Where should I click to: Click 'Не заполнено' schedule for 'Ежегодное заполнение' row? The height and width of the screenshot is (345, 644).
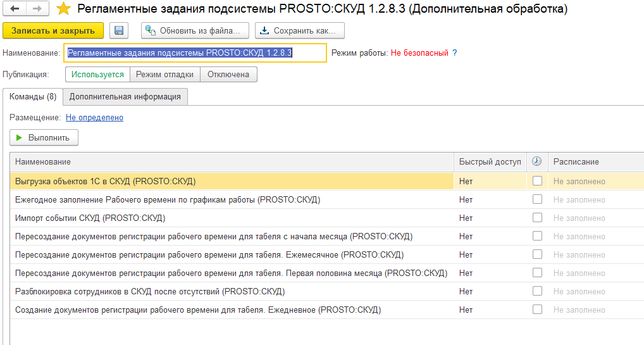579,200
